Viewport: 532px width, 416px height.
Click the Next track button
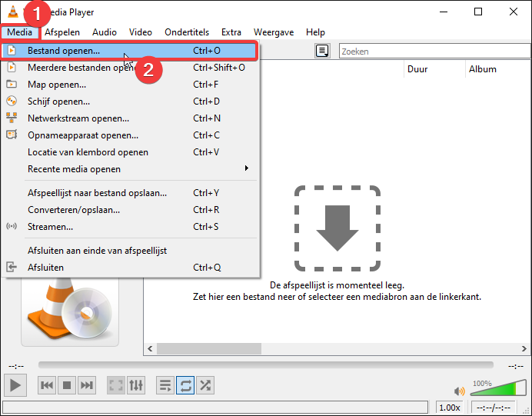tap(87, 385)
